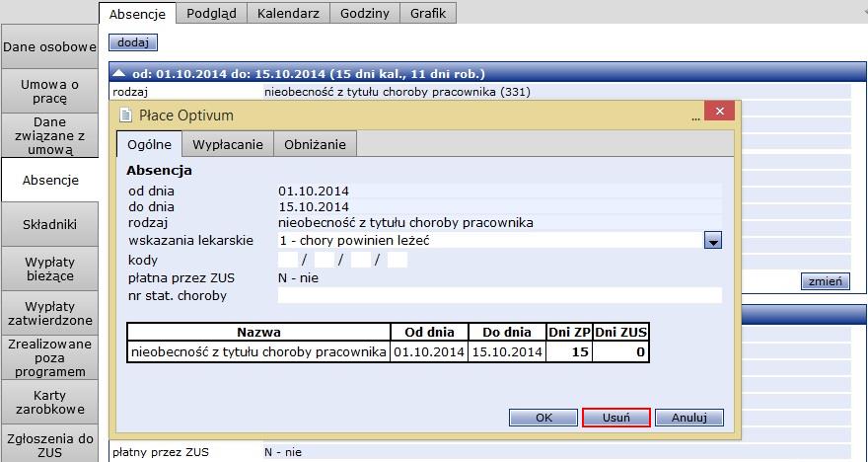Focus the fourth kody input box
The image size is (868, 462).
pos(398,260)
